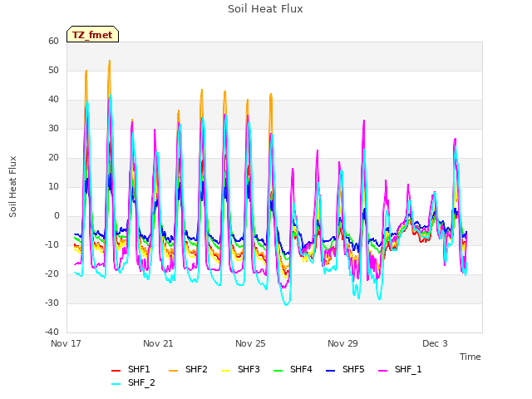Click the Nov 25 x-axis label

(250, 343)
